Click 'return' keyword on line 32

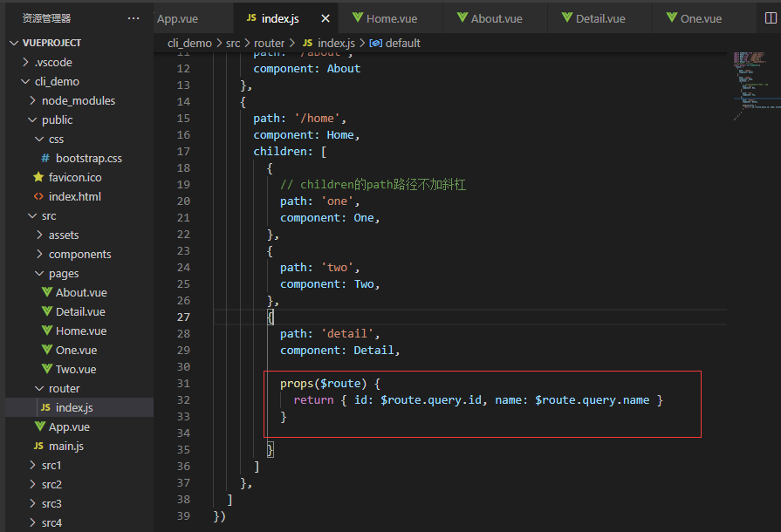313,400
